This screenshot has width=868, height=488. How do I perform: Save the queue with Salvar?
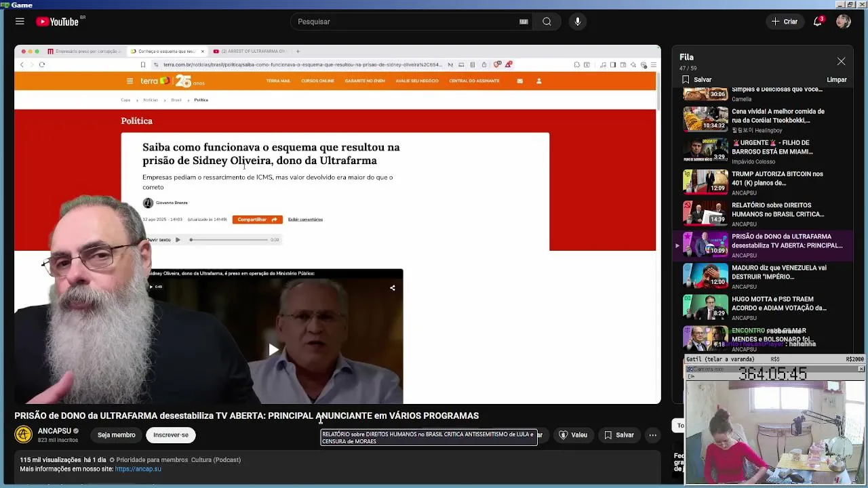(x=696, y=79)
